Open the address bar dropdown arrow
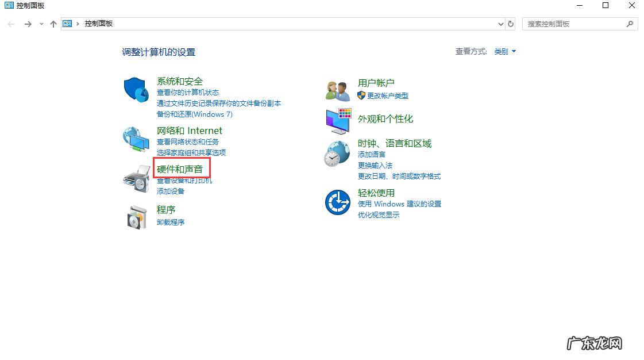The image size is (644, 360). (500, 24)
